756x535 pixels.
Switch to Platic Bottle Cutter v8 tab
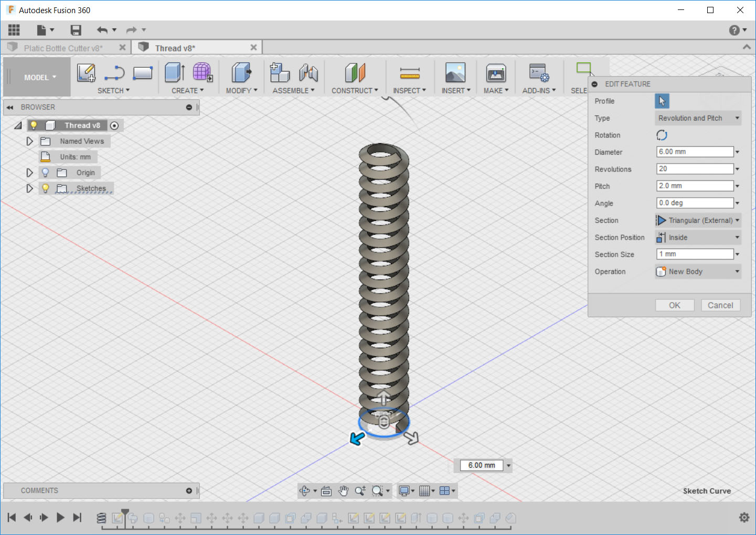(x=63, y=48)
